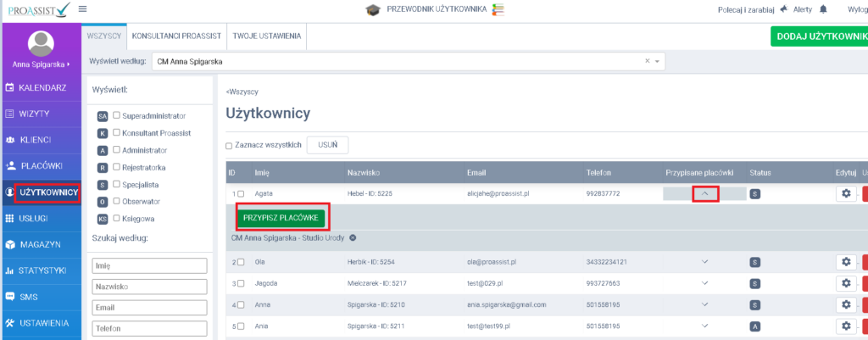Toggle the Zaznacz wszystkich checkbox

229,146
